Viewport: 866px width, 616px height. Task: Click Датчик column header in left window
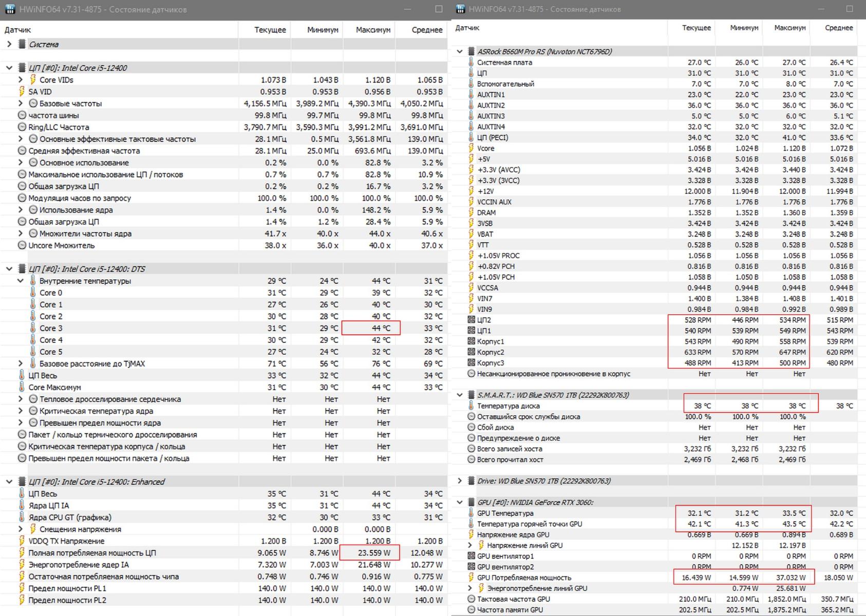click(x=18, y=30)
